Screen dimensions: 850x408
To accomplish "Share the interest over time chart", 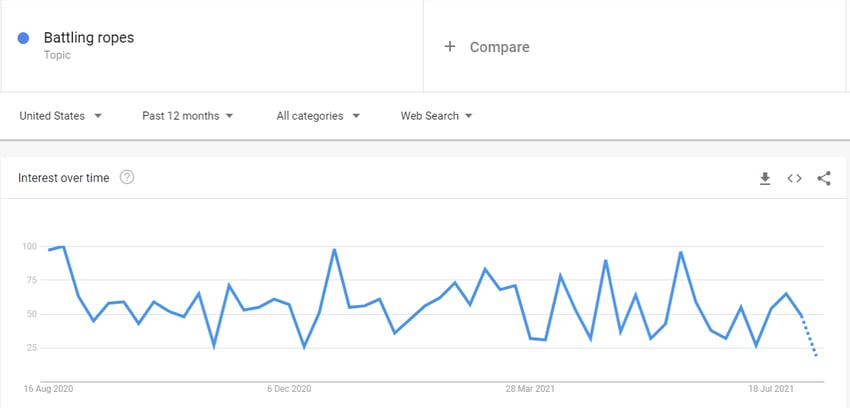I will point(823,178).
